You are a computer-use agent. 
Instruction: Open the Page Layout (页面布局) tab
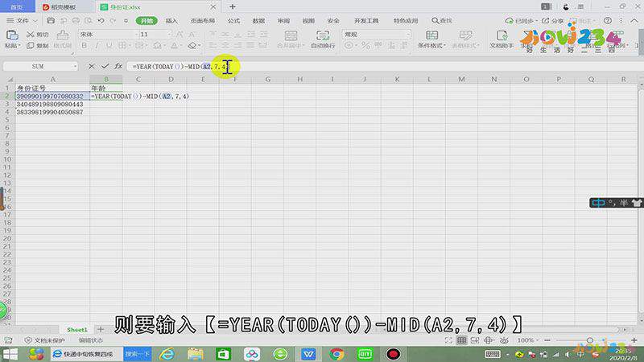pyautogui.click(x=203, y=21)
